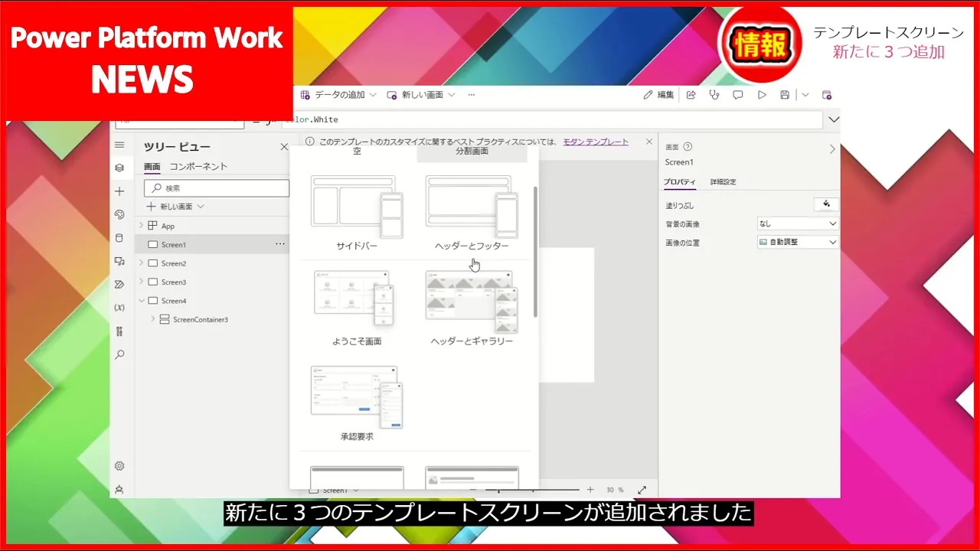This screenshot has width=980, height=551.
Task: Open the Power Automate icon in left rail
Action: 119,284
